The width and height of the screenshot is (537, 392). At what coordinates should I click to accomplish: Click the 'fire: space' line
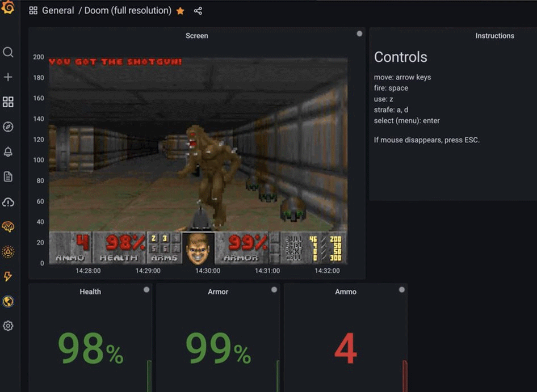coord(391,88)
